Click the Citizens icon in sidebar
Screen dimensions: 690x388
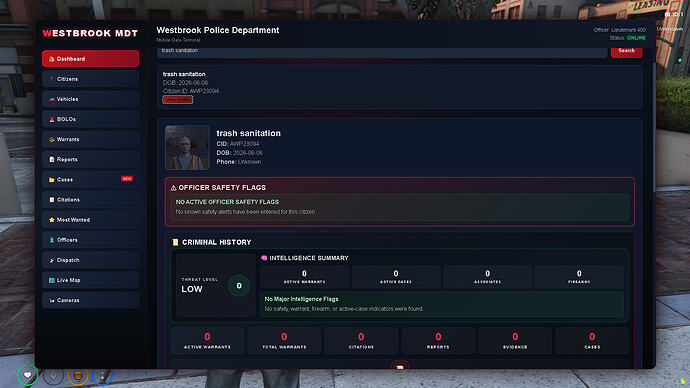pos(51,79)
